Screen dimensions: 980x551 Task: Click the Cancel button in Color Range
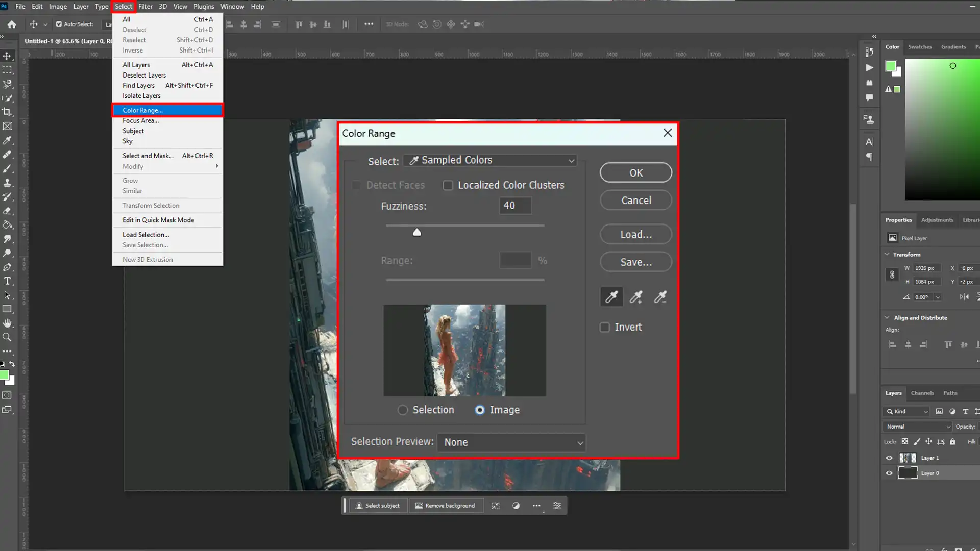(x=635, y=201)
